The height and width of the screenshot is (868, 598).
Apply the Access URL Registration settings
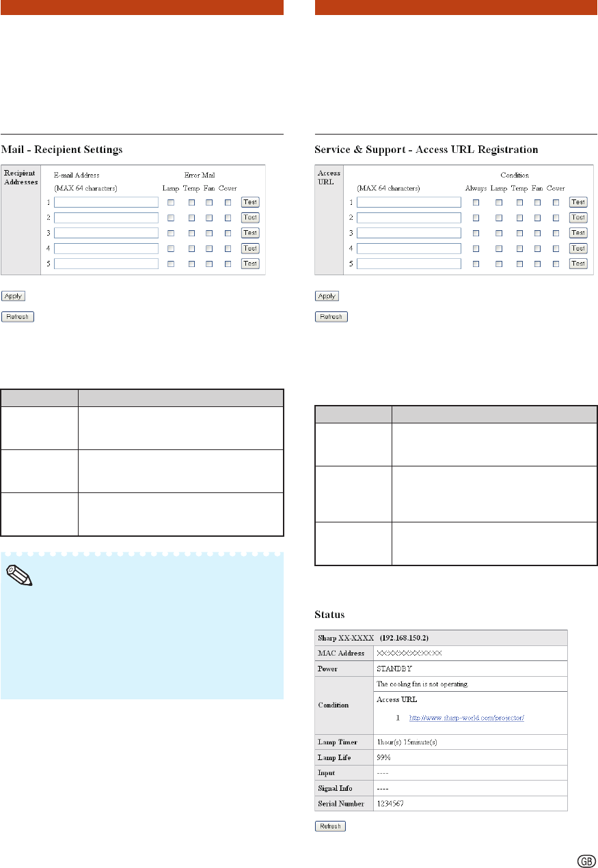(x=327, y=296)
